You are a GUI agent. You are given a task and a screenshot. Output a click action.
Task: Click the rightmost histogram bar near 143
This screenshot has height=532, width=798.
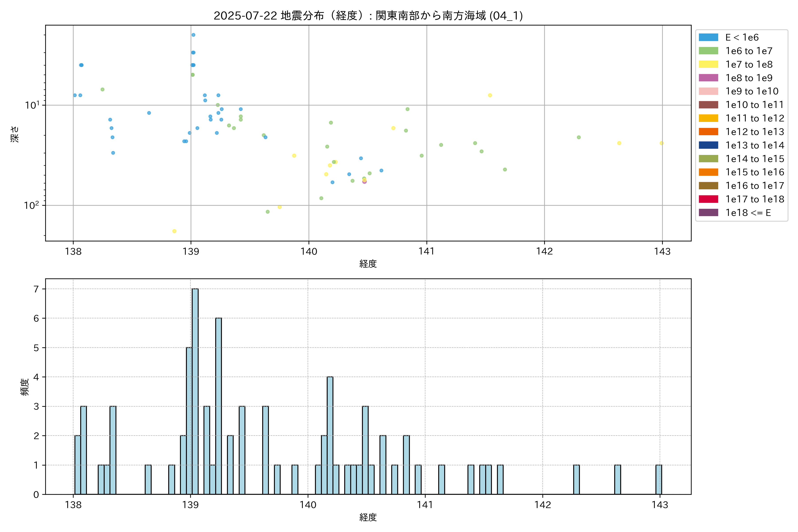659,479
